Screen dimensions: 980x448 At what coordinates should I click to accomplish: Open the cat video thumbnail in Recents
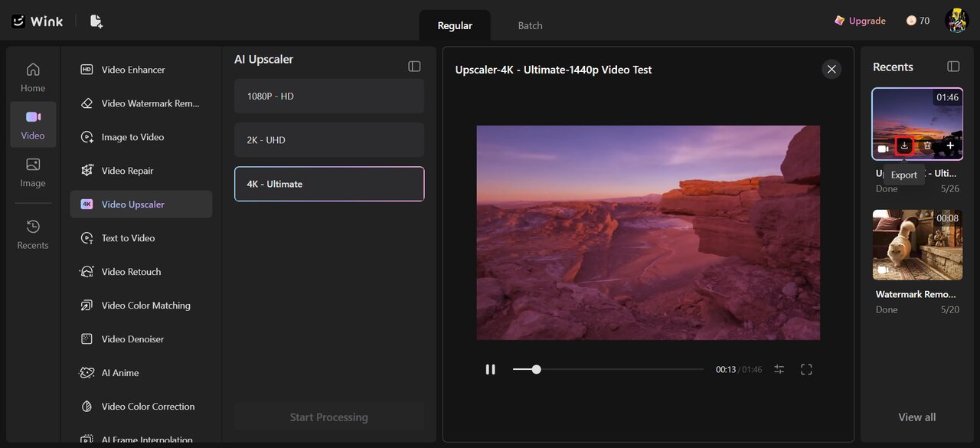[x=917, y=245]
